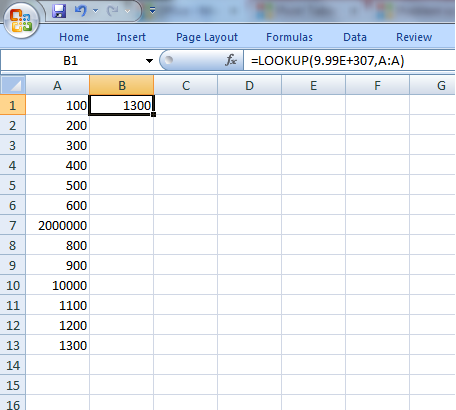The image size is (456, 410).
Task: Click into the Name Box showing B1
Action: point(71,61)
